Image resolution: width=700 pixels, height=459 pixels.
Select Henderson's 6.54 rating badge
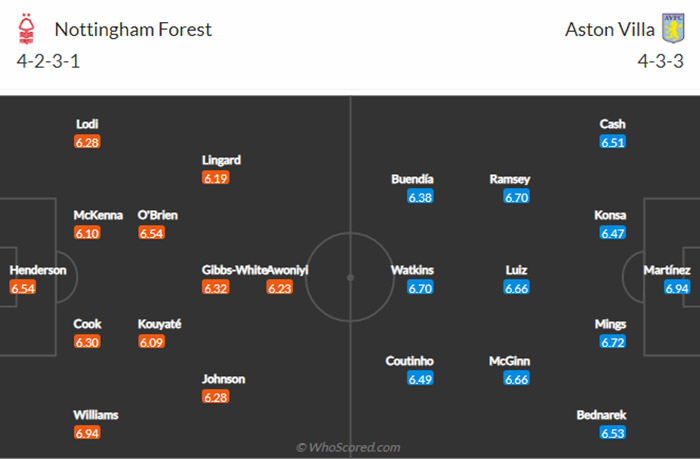[x=23, y=288]
